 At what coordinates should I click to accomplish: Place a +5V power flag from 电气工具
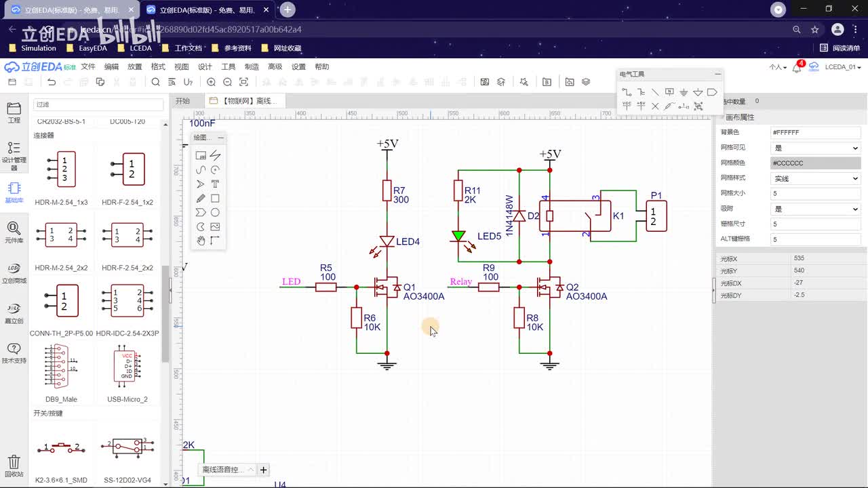(641, 106)
